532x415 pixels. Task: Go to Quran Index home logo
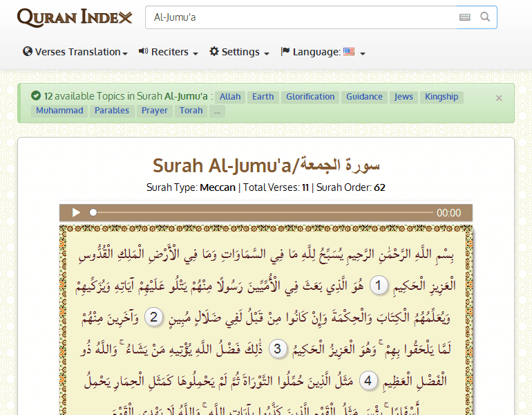point(74,17)
